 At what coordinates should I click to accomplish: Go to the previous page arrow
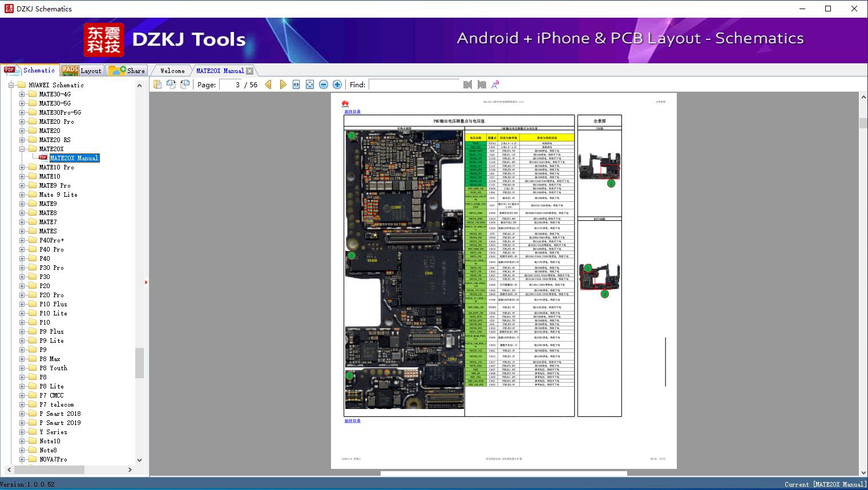(x=268, y=84)
